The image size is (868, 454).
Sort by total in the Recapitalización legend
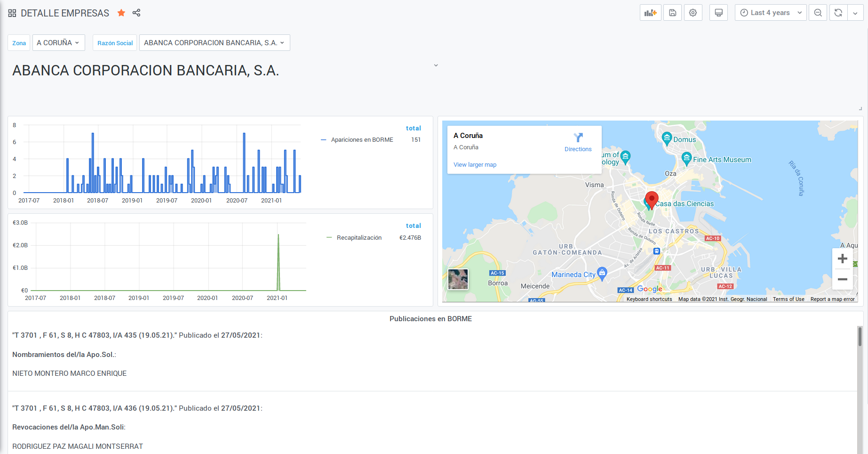pyautogui.click(x=413, y=226)
